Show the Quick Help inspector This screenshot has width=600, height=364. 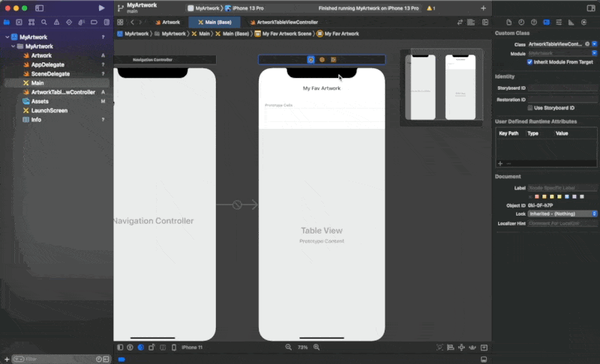(x=534, y=22)
